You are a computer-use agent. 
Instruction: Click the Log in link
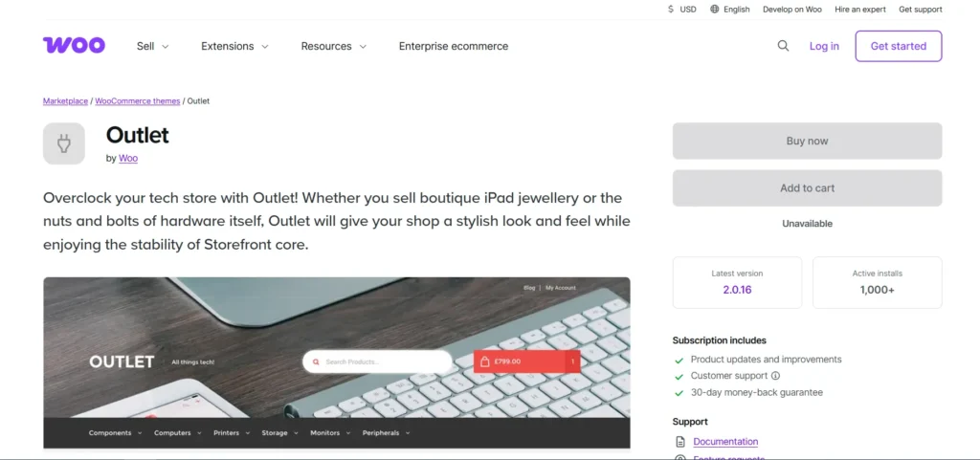[x=824, y=46]
